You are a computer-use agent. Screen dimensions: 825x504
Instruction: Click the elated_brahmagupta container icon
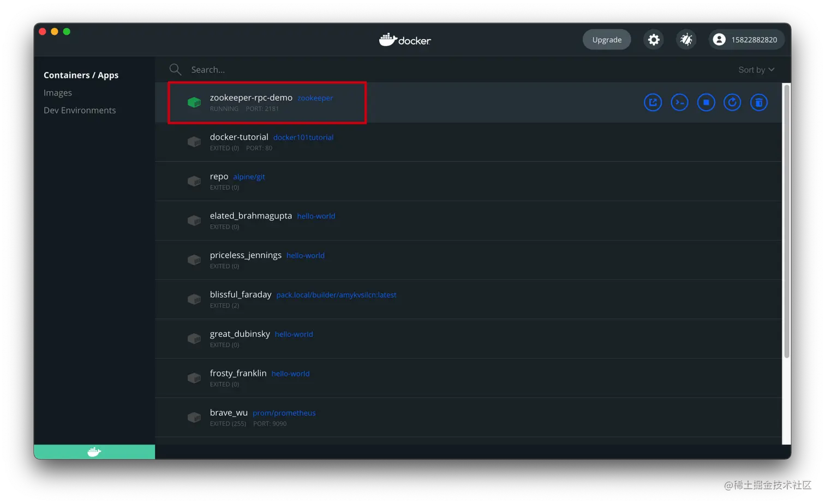[194, 220]
